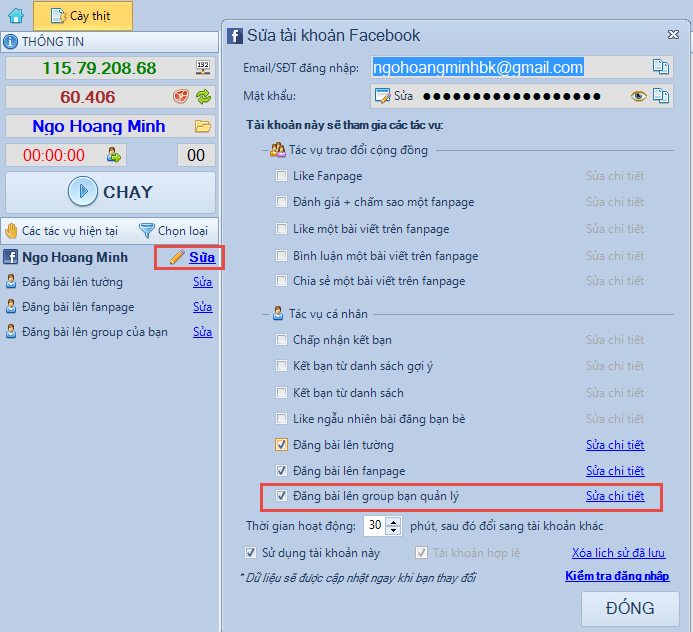Viewport: 693px width, 632px height.
Task: Refresh the points with green arrows
Action: tap(203, 96)
